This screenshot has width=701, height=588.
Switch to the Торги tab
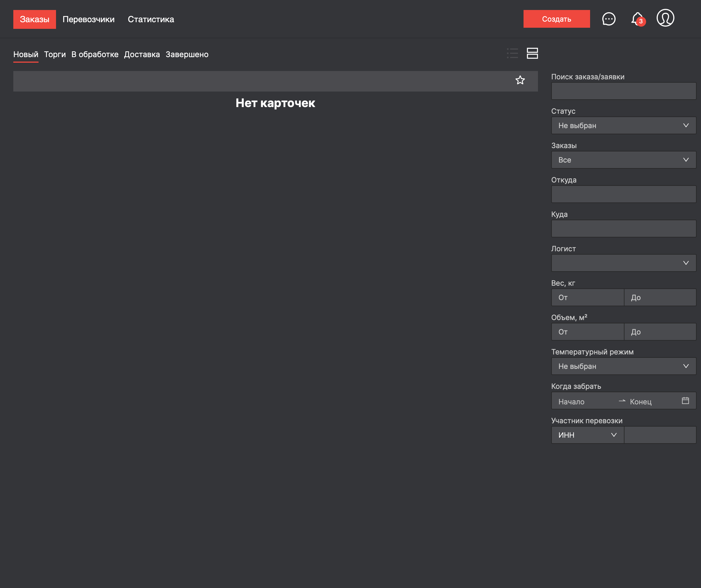click(x=55, y=54)
